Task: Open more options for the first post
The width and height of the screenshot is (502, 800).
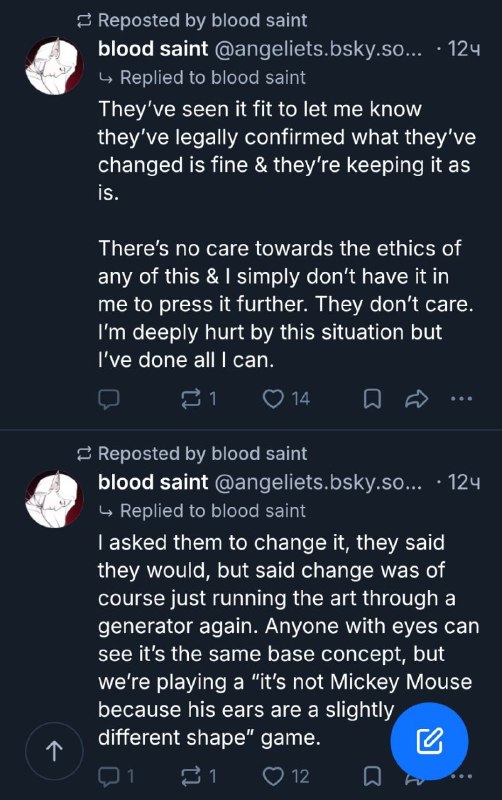Action: coord(462,398)
